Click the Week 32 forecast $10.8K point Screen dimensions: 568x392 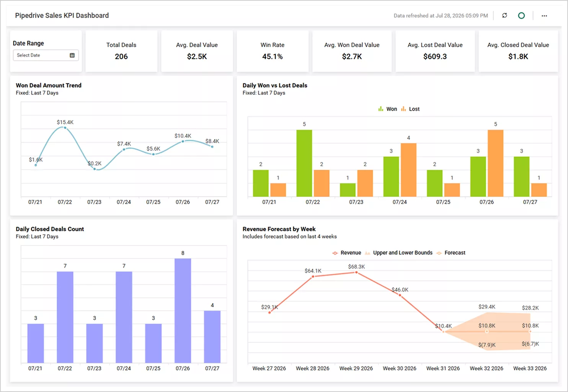pos(487,332)
